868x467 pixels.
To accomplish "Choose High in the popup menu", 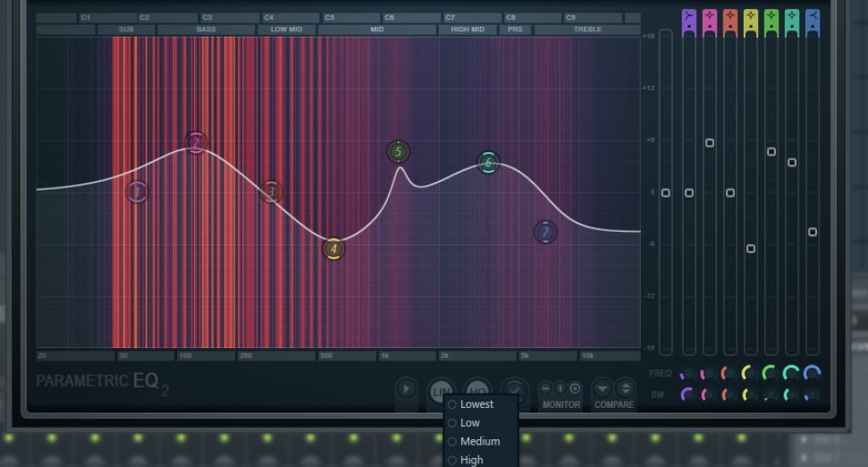I will coord(481,460).
